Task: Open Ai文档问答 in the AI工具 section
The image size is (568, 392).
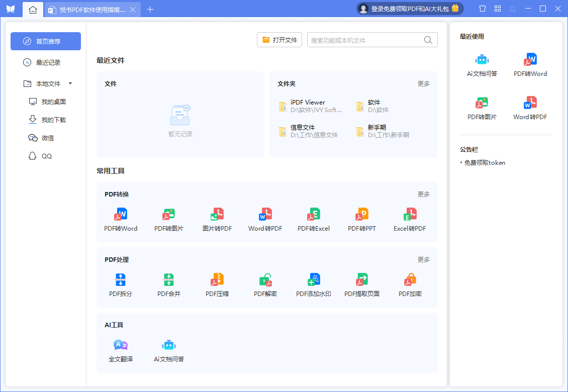Action: (169, 350)
